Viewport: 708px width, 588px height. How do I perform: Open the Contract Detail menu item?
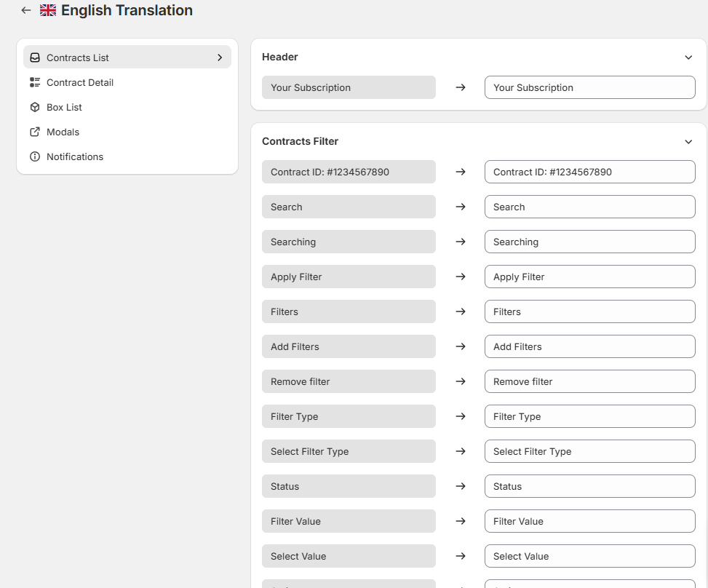pyautogui.click(x=80, y=82)
